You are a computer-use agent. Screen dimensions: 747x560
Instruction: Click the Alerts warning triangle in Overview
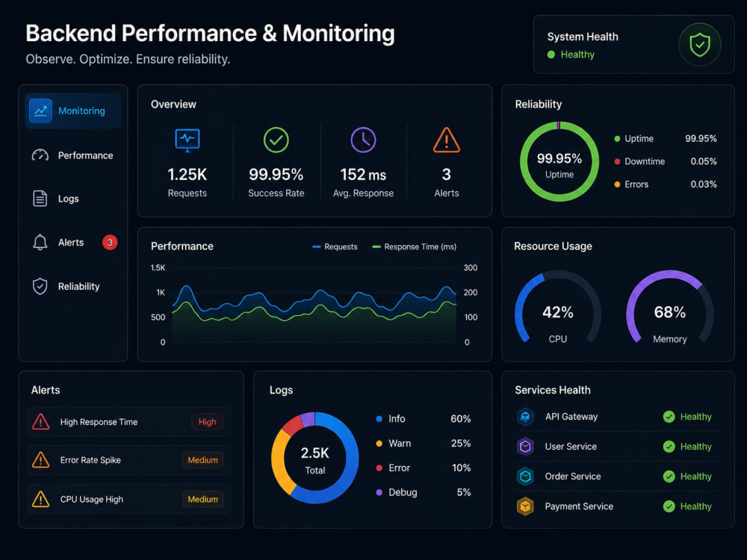(x=447, y=140)
